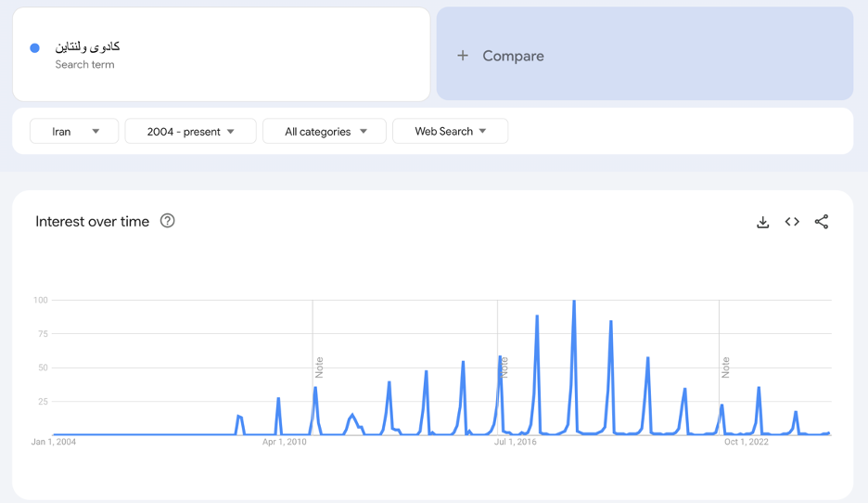Image resolution: width=868 pixels, height=503 pixels.
Task: Click the Note marker near Jul 2016
Action: click(x=504, y=368)
